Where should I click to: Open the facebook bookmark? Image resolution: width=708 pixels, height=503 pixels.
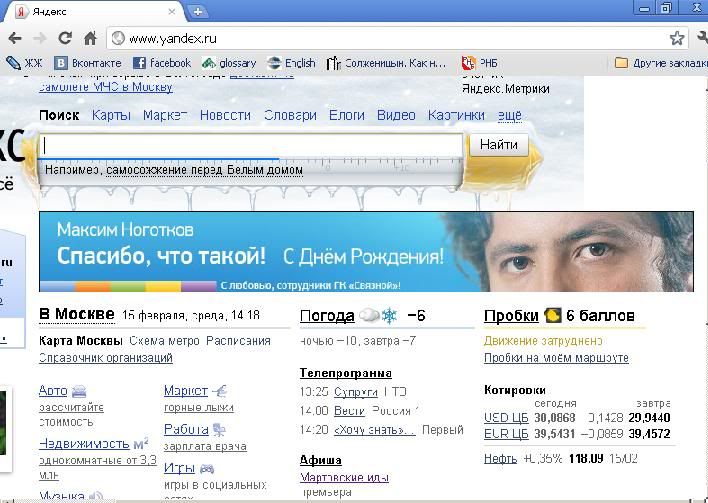[162, 63]
